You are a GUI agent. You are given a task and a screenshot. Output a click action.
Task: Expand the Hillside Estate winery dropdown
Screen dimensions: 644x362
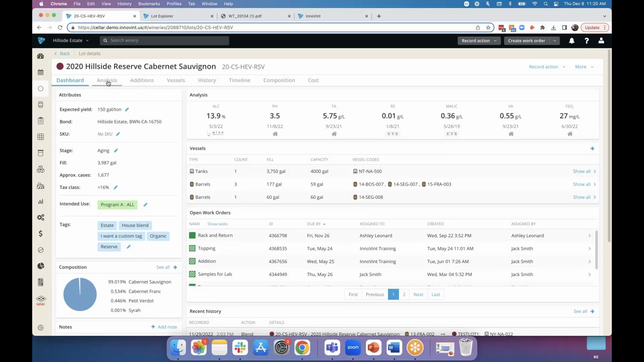[x=71, y=41]
